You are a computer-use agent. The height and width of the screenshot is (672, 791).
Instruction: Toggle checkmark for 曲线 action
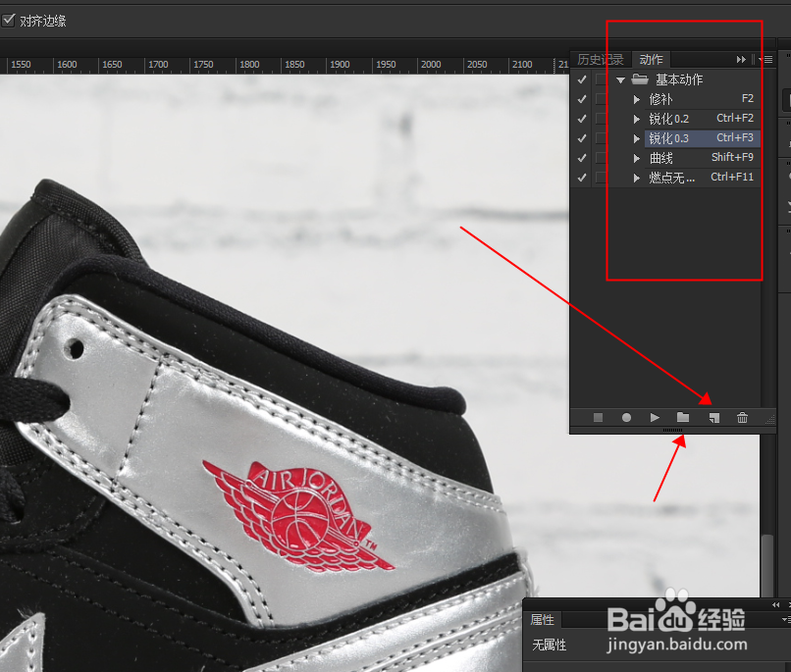(582, 158)
